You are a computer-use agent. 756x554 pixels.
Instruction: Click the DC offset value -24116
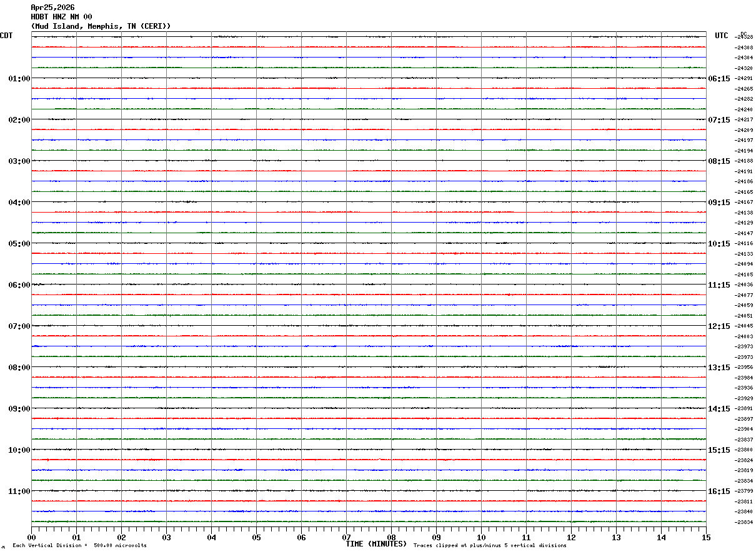point(744,244)
